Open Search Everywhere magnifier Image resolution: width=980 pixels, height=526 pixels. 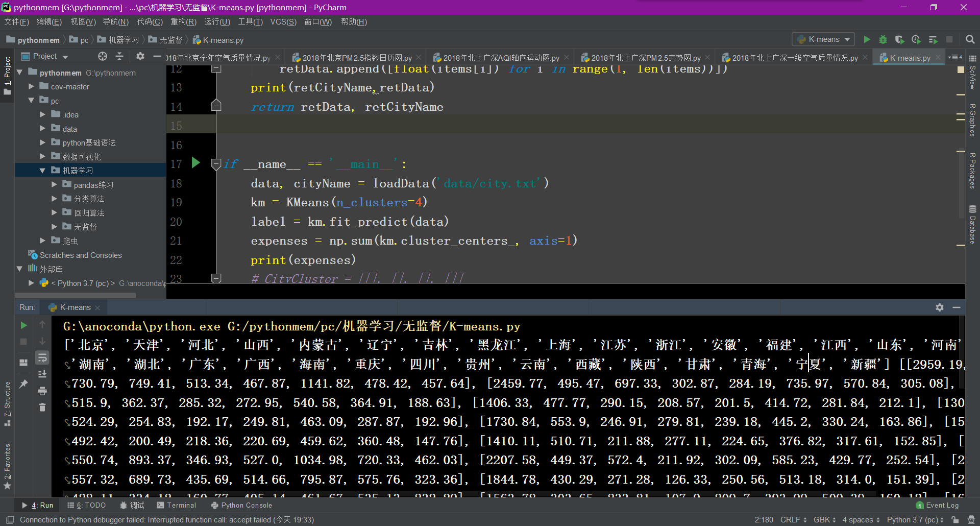pos(970,39)
